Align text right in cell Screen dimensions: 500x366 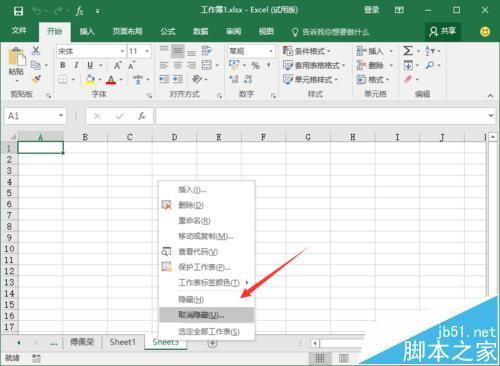pyautogui.click(x=191, y=65)
